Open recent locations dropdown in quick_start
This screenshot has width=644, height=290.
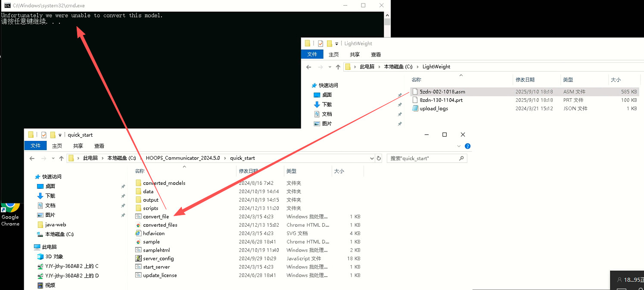[x=53, y=159]
